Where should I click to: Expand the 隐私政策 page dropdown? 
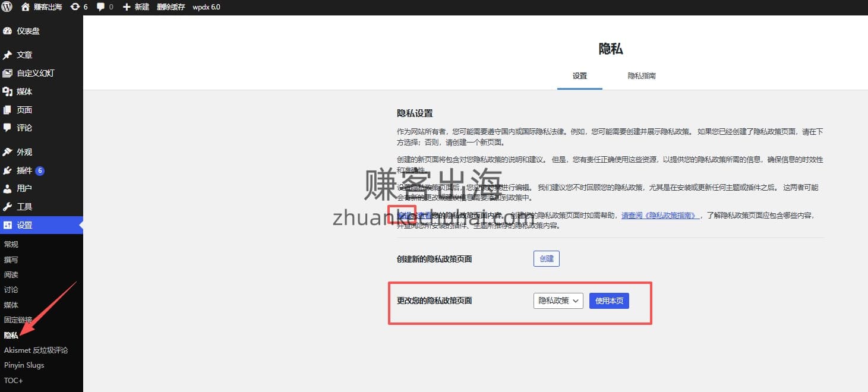[558, 301]
